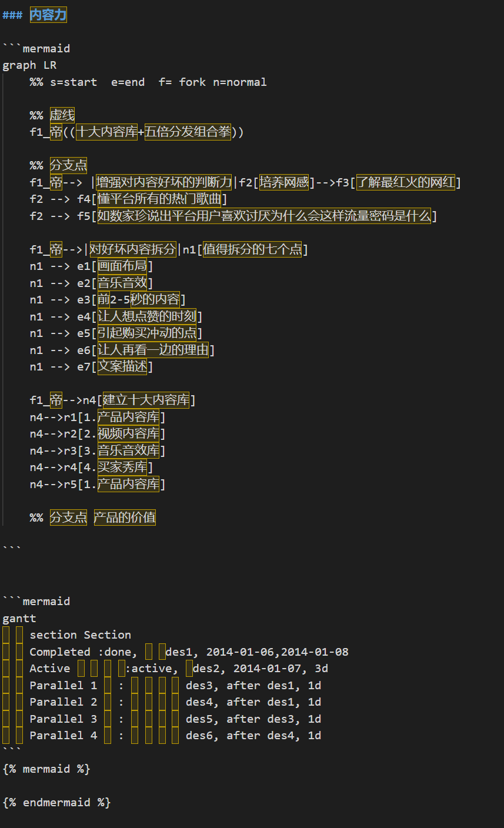Click 'des2, 2014-01-07, 3d'
504x828 pixels.
[261, 668]
